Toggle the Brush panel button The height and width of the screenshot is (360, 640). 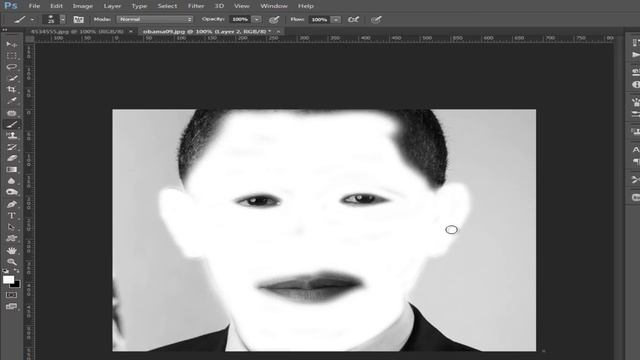click(x=78, y=19)
